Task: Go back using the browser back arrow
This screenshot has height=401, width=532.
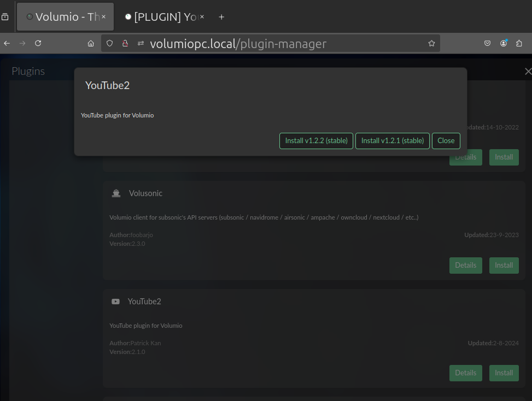Action: point(7,43)
